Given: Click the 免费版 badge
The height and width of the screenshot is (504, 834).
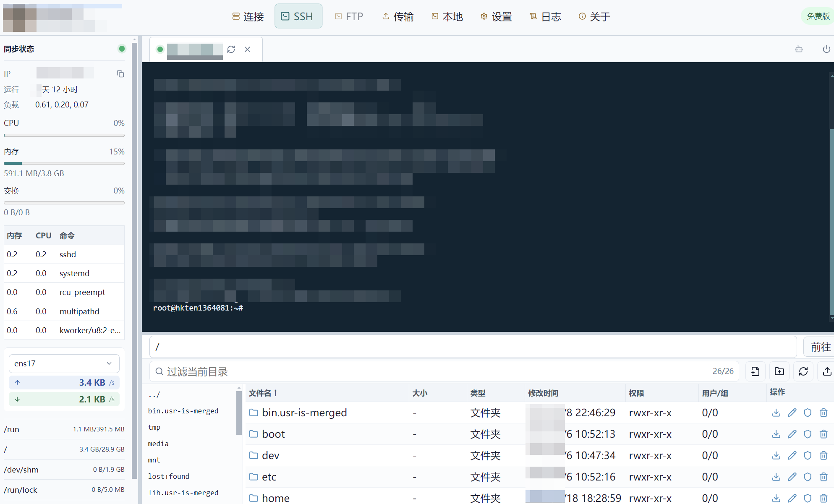Looking at the screenshot, I should tap(818, 16).
